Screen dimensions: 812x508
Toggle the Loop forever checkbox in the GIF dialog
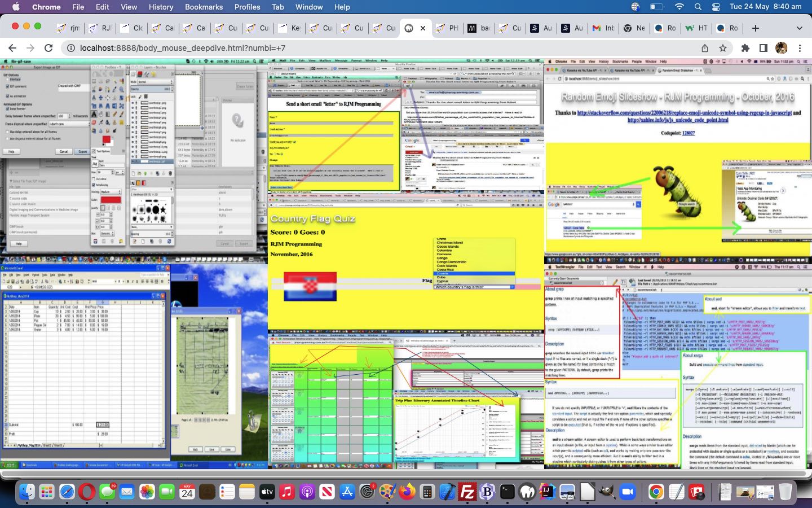tap(7, 109)
